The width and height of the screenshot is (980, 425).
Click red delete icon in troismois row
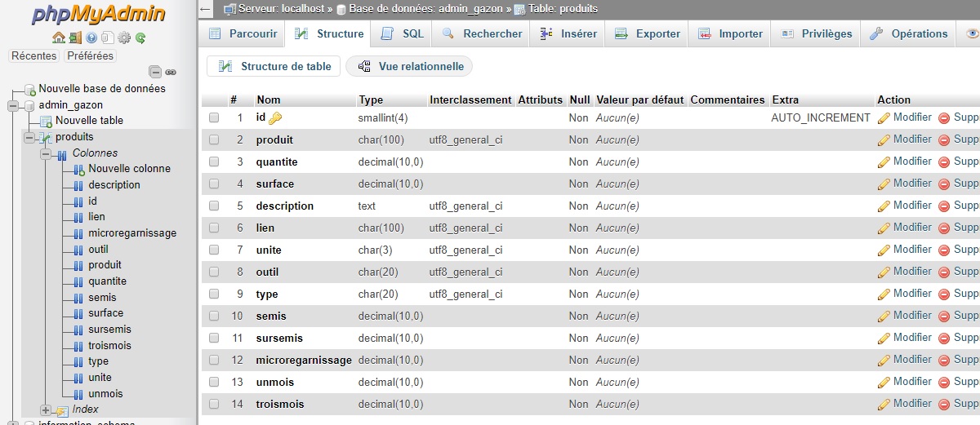[944, 405]
